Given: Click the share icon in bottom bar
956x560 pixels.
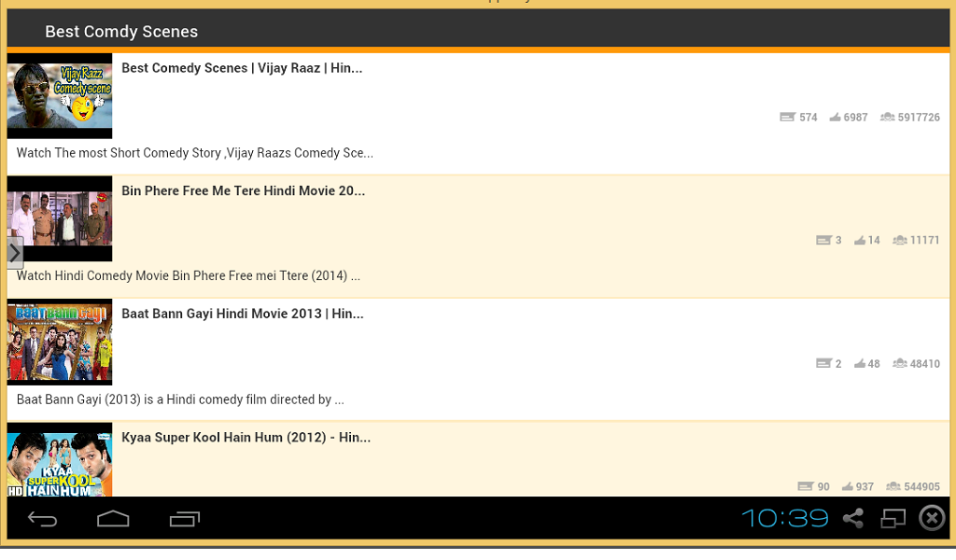Looking at the screenshot, I should pyautogui.click(x=853, y=519).
